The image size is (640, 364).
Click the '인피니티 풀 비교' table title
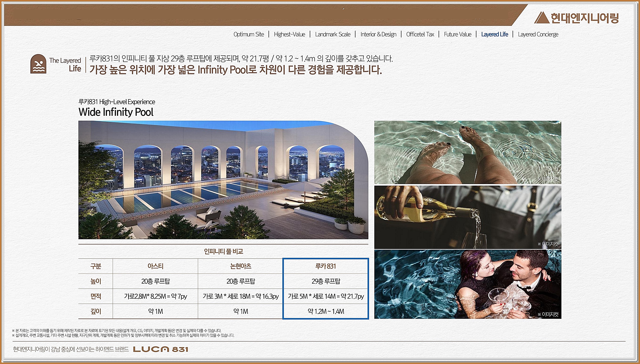(223, 251)
